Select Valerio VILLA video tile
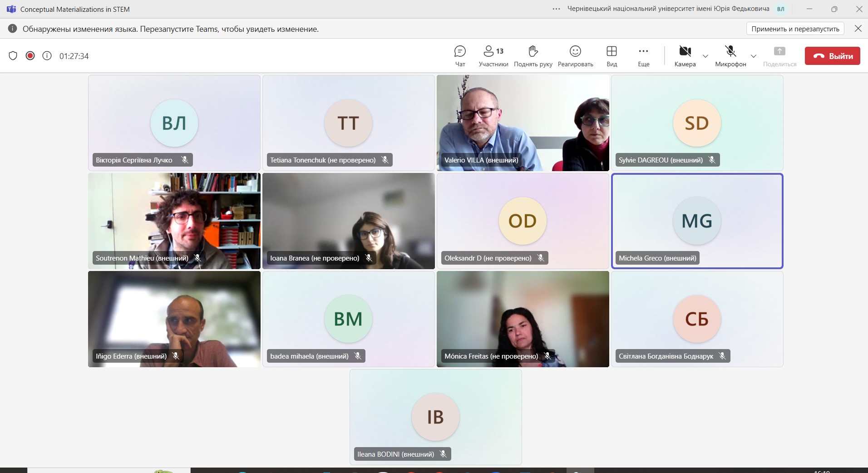868x473 pixels. coord(523,123)
